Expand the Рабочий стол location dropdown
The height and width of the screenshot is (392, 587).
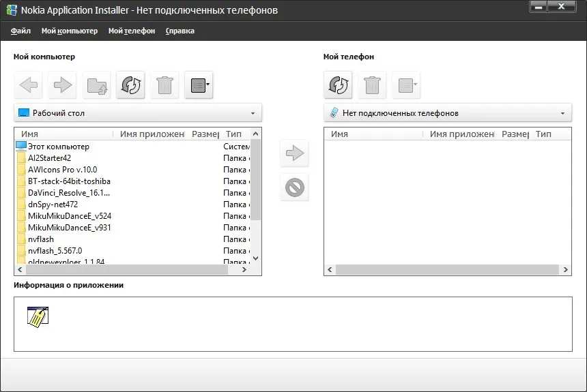click(138, 113)
